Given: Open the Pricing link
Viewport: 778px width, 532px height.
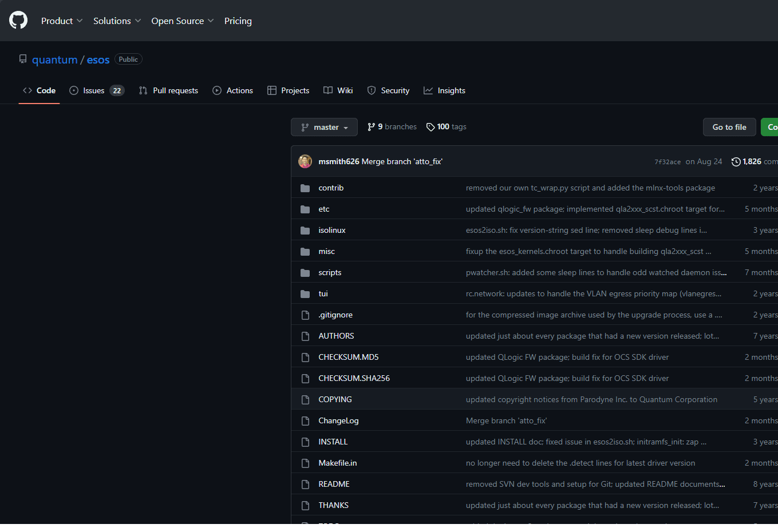Looking at the screenshot, I should [238, 21].
